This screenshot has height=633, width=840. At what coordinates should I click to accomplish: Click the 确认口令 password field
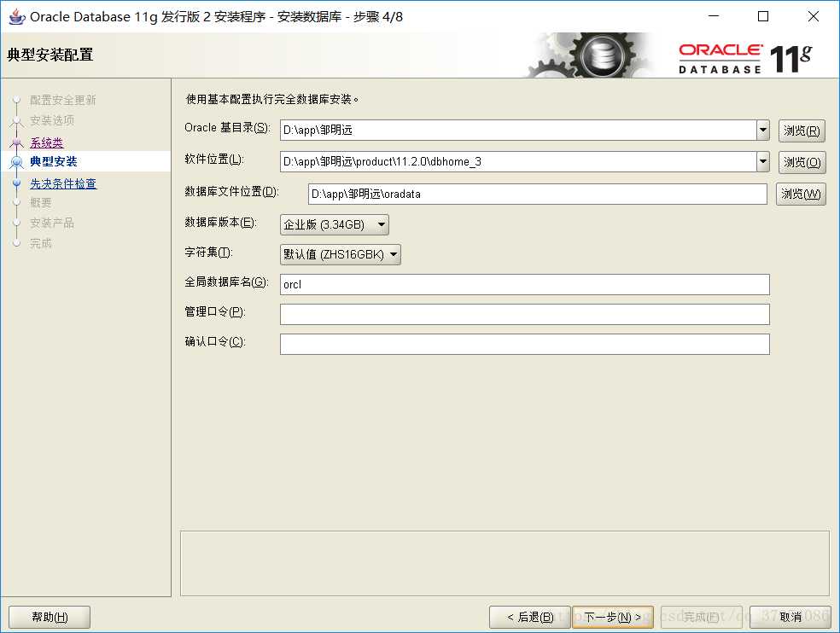point(524,345)
